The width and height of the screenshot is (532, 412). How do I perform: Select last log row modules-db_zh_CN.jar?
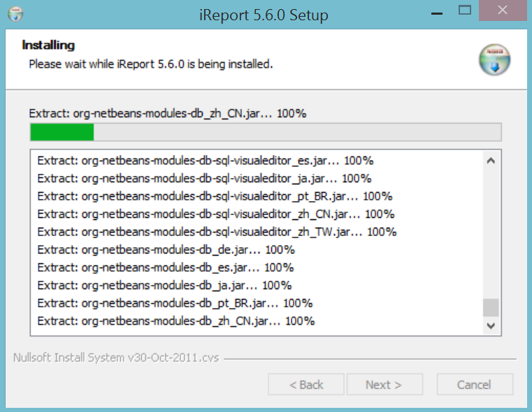pos(175,321)
